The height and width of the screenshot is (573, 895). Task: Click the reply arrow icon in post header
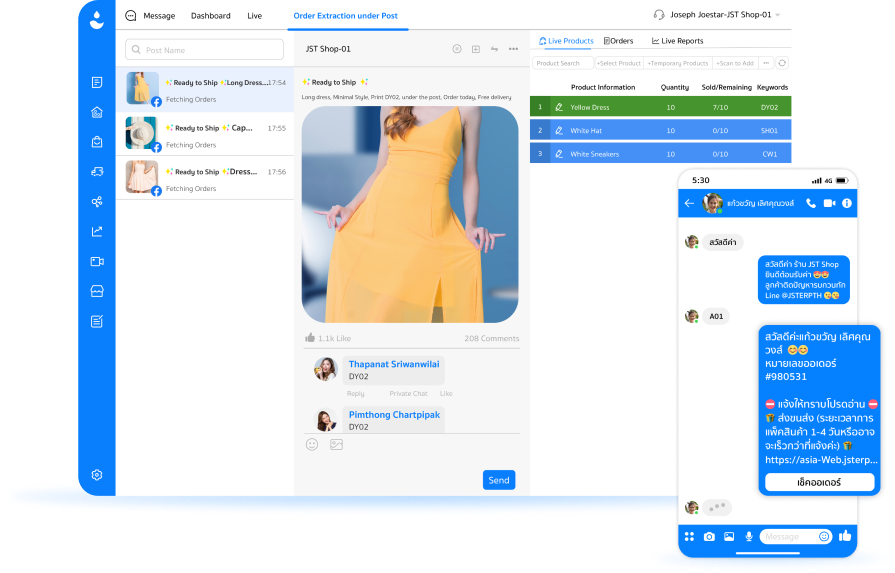(x=494, y=49)
